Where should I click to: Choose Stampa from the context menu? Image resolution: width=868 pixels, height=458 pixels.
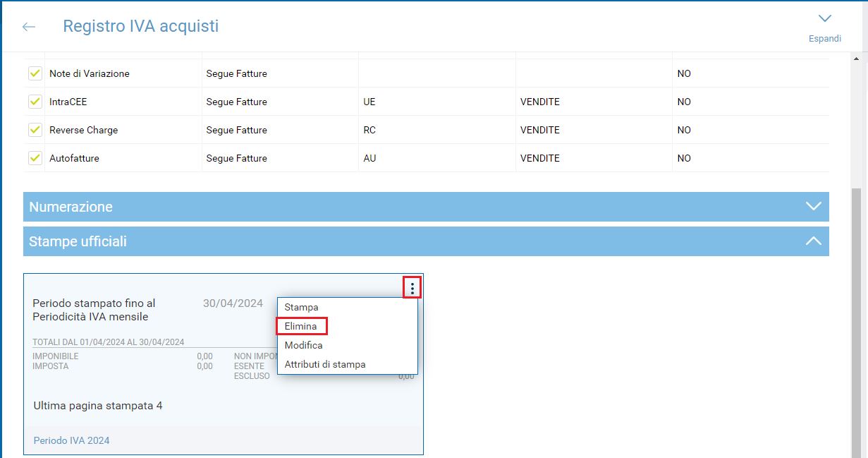tap(301, 307)
